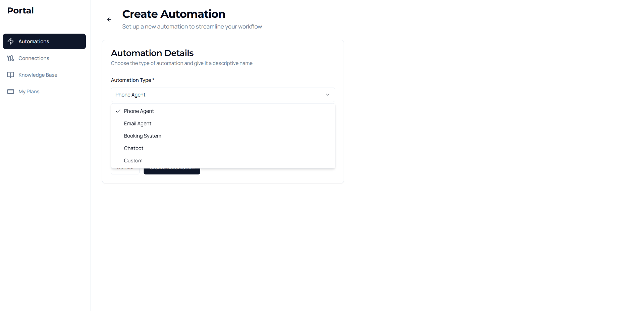Select Email Agent from the list
The width and height of the screenshot is (644, 311).
138,123
